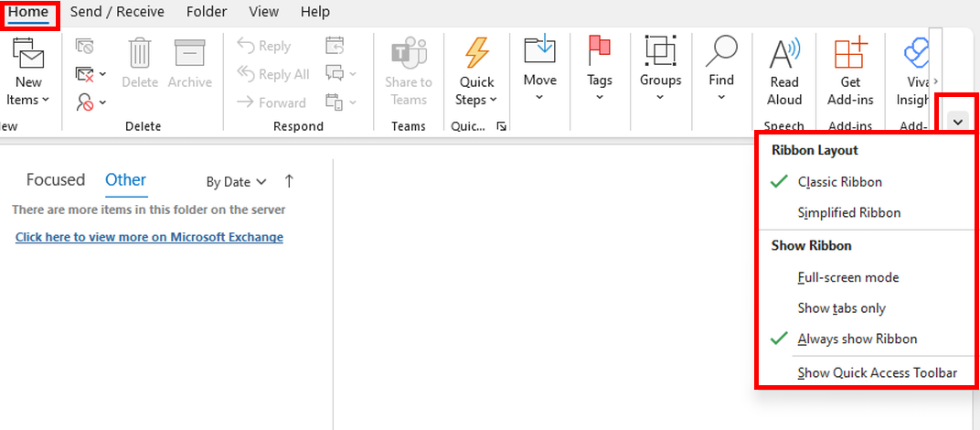Open the Quick Steps dialog launcher
The width and height of the screenshot is (980, 430).
(x=501, y=126)
